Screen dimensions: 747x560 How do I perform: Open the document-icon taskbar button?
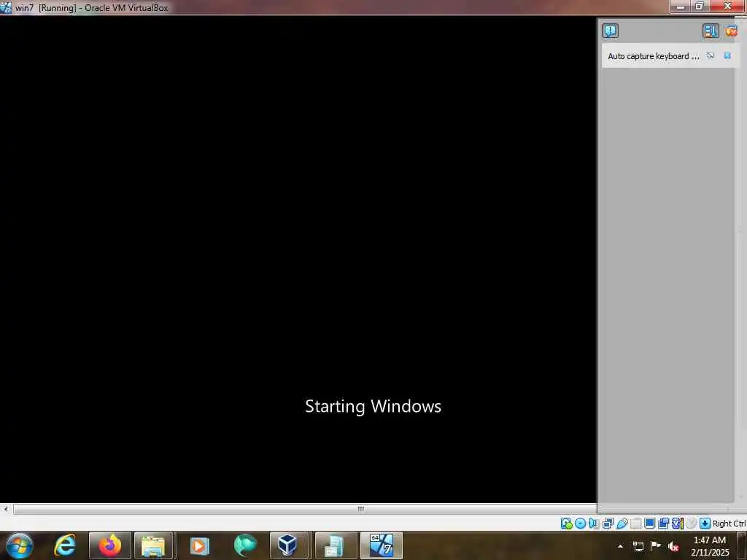point(336,545)
